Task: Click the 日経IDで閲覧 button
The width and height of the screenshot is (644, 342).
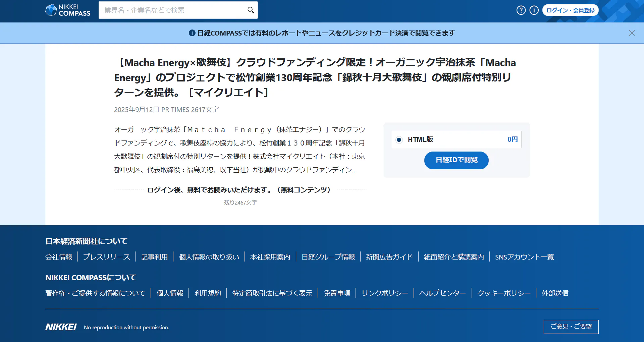Action: [456, 160]
